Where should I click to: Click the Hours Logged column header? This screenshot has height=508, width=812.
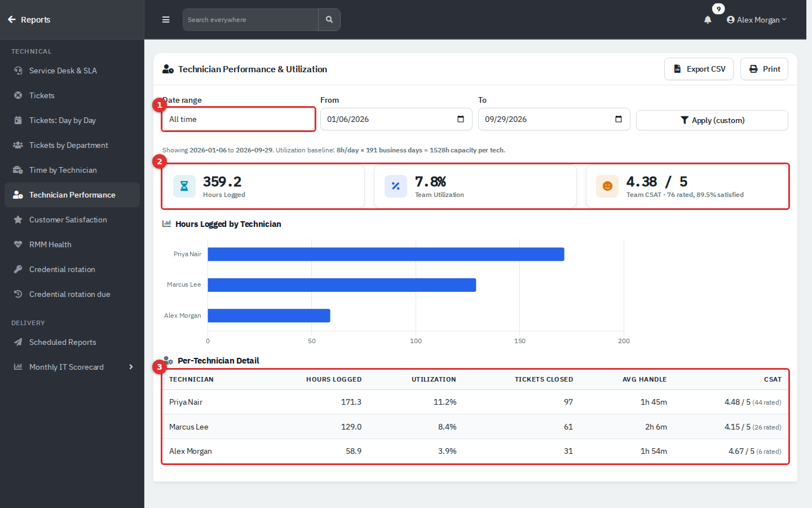click(334, 379)
